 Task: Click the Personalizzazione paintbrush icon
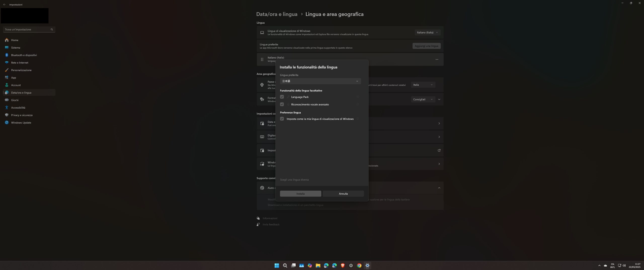tap(7, 70)
